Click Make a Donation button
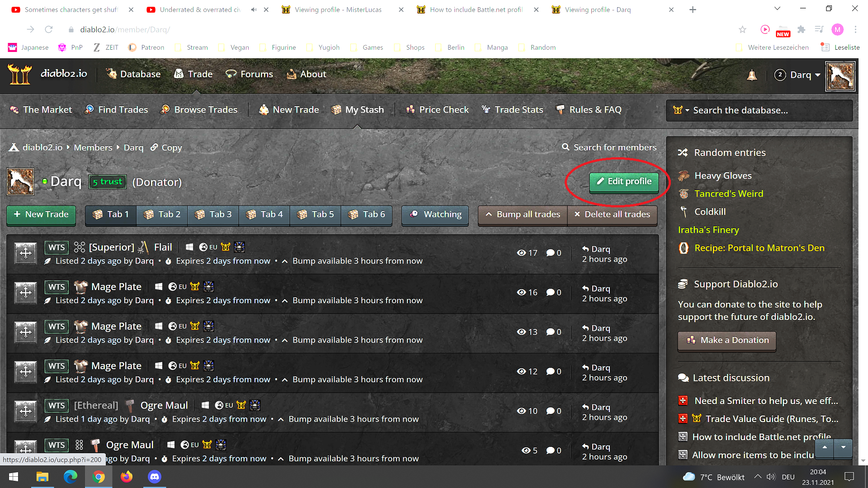The height and width of the screenshot is (488, 868). [727, 341]
